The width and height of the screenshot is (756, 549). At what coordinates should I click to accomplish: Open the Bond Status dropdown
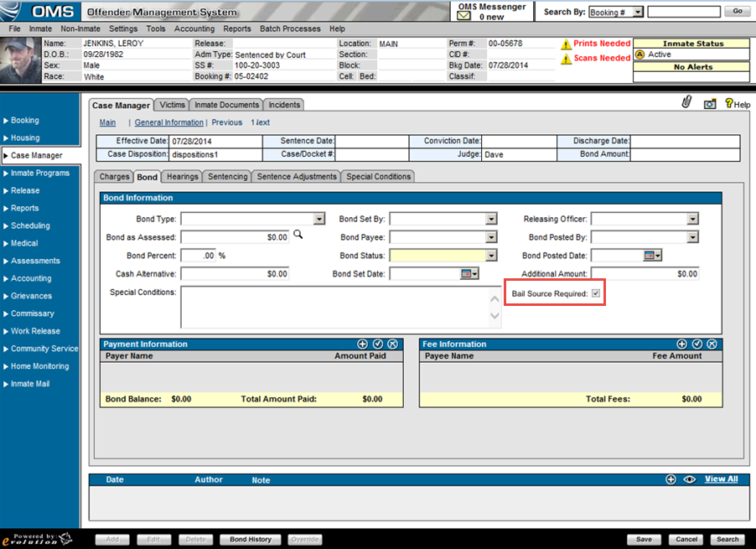491,256
